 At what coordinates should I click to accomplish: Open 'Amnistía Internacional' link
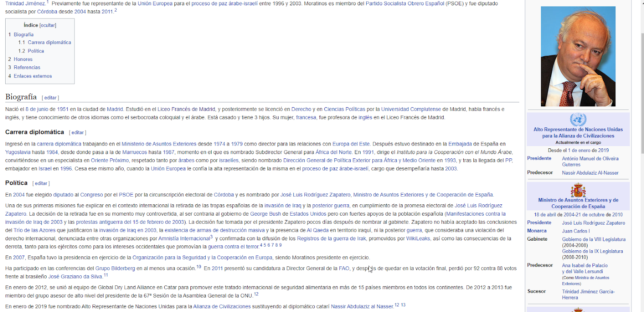click(x=184, y=239)
